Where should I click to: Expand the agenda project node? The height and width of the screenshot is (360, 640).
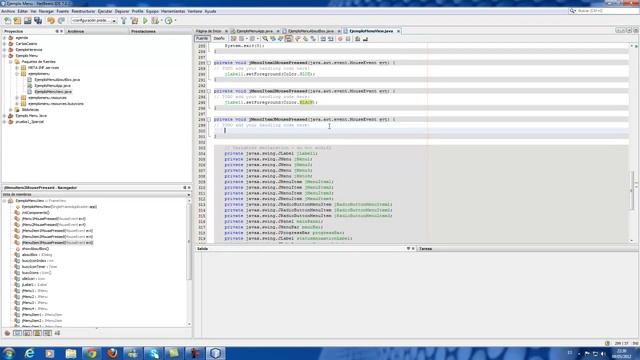coord(4,38)
